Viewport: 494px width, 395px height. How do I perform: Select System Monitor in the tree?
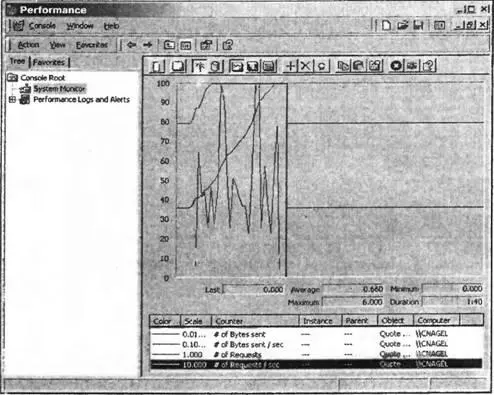[59, 89]
